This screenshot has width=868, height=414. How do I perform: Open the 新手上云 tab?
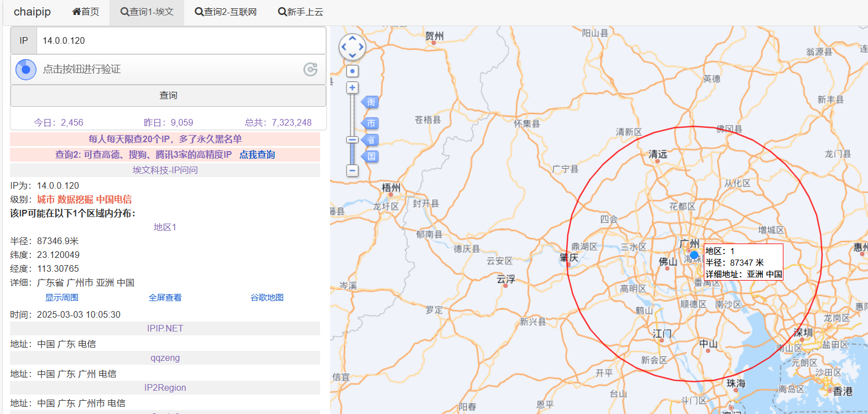coord(300,12)
